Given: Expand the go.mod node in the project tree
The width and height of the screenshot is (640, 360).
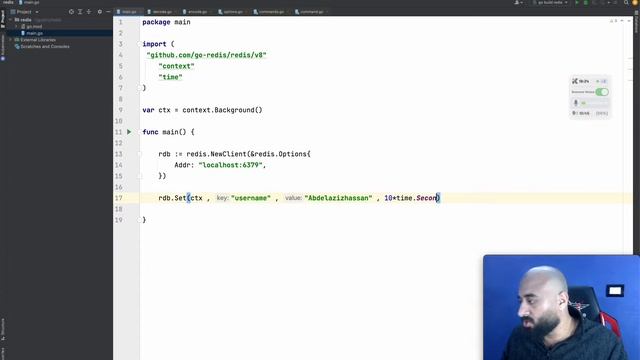Looking at the screenshot, I should [x=16, y=27].
